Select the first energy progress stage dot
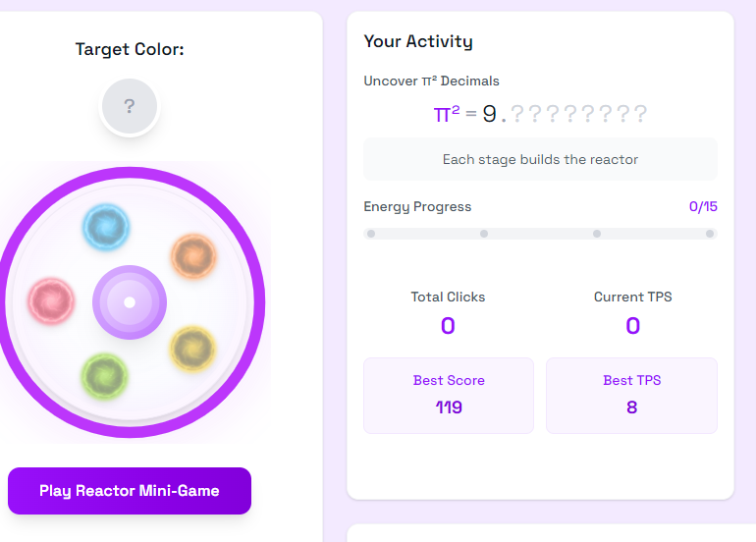This screenshot has height=542, width=756. pos(371,234)
